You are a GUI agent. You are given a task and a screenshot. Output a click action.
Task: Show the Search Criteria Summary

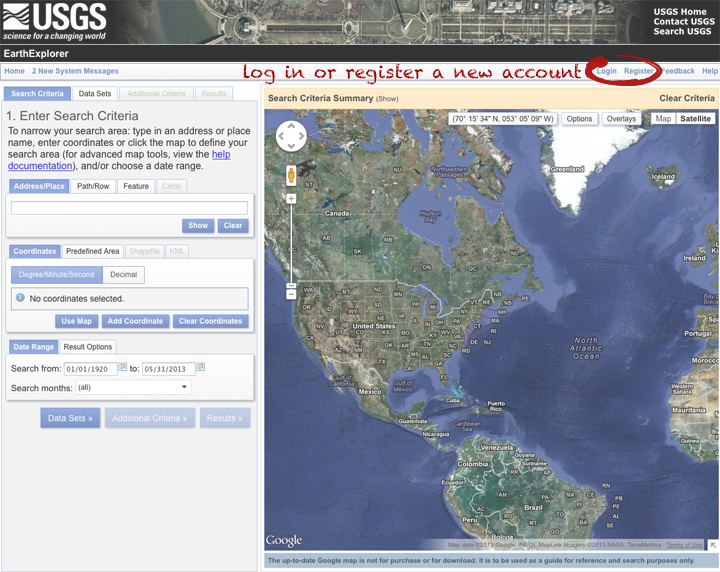(387, 99)
